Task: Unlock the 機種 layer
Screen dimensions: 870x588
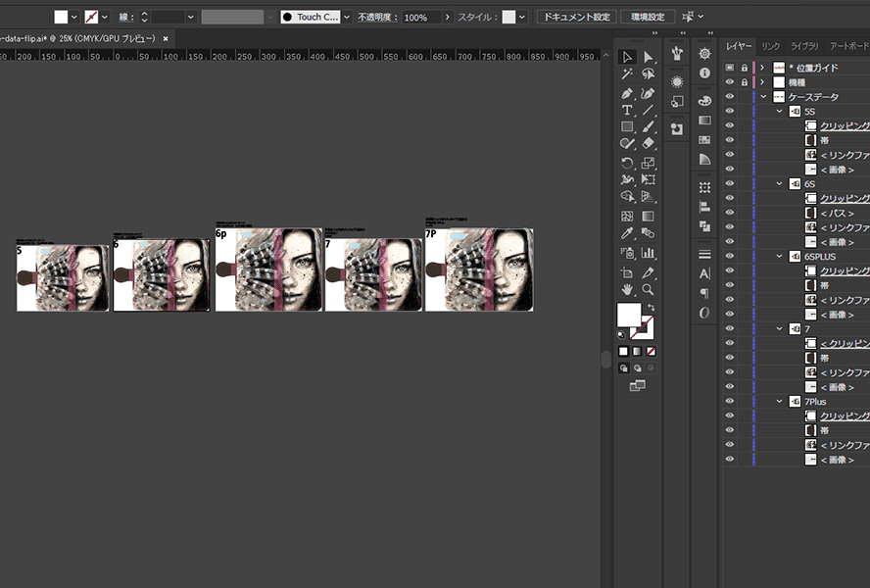Action: tap(744, 82)
